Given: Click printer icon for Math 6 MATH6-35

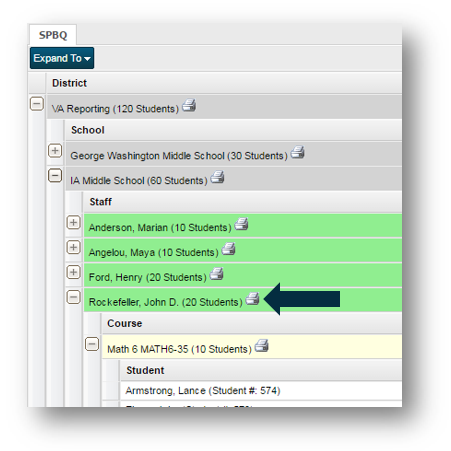Looking at the screenshot, I should click(x=262, y=345).
